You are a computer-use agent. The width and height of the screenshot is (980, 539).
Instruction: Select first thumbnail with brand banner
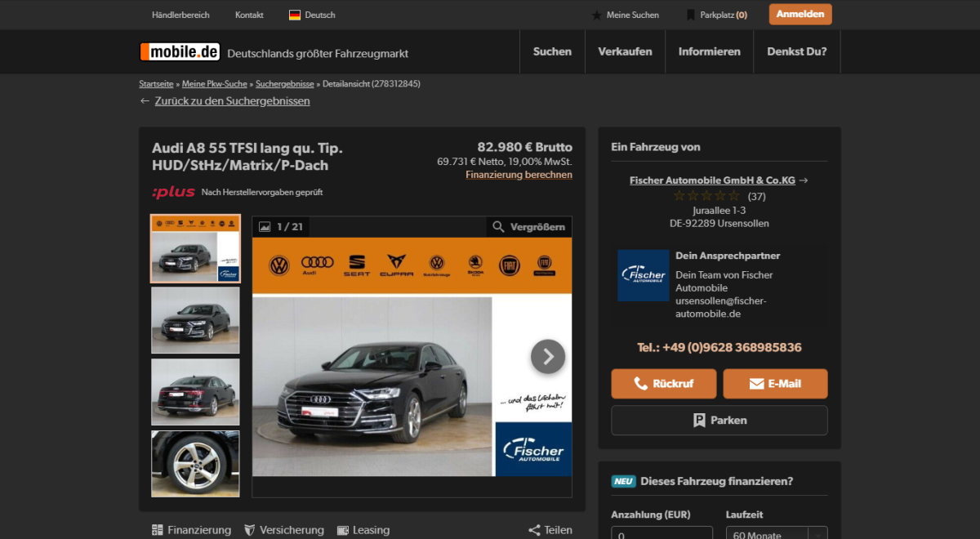point(195,249)
